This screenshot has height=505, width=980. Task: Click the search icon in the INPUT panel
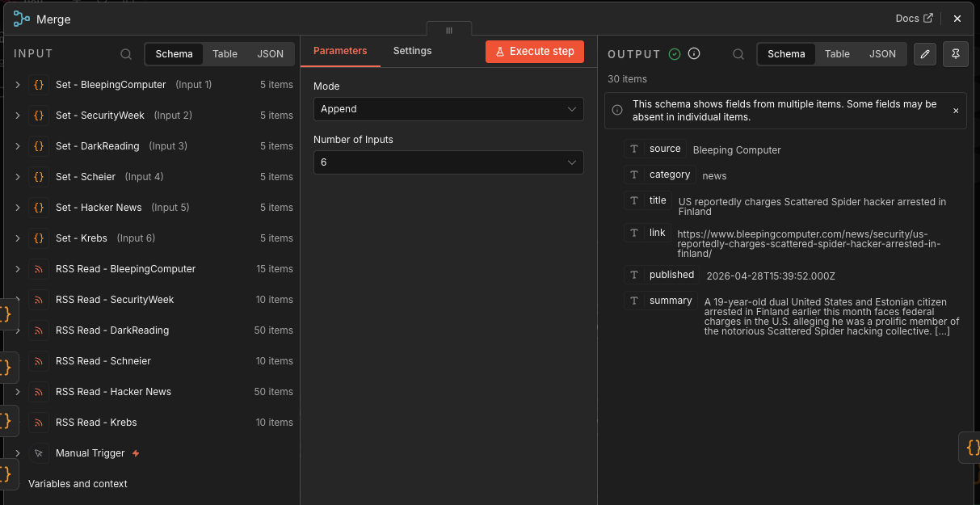click(x=126, y=54)
